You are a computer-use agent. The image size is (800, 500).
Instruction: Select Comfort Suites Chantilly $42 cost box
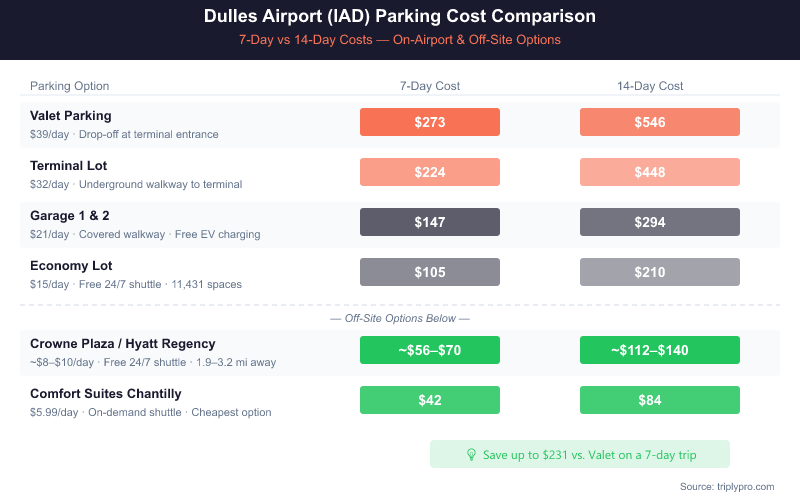430,400
